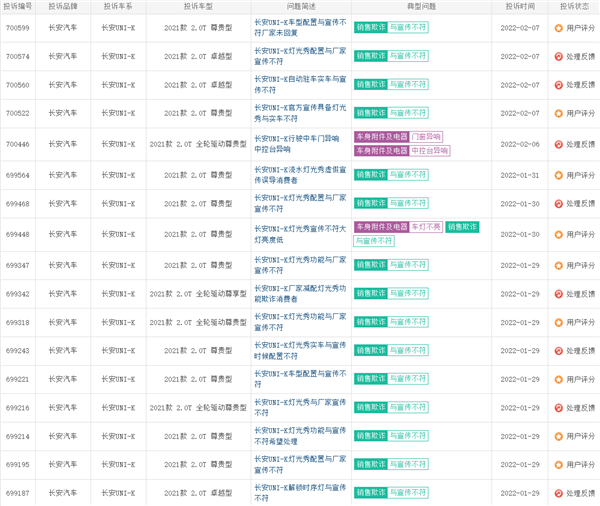Click the red feedback icon in row 700560
The image size is (600, 506).
pos(559,85)
